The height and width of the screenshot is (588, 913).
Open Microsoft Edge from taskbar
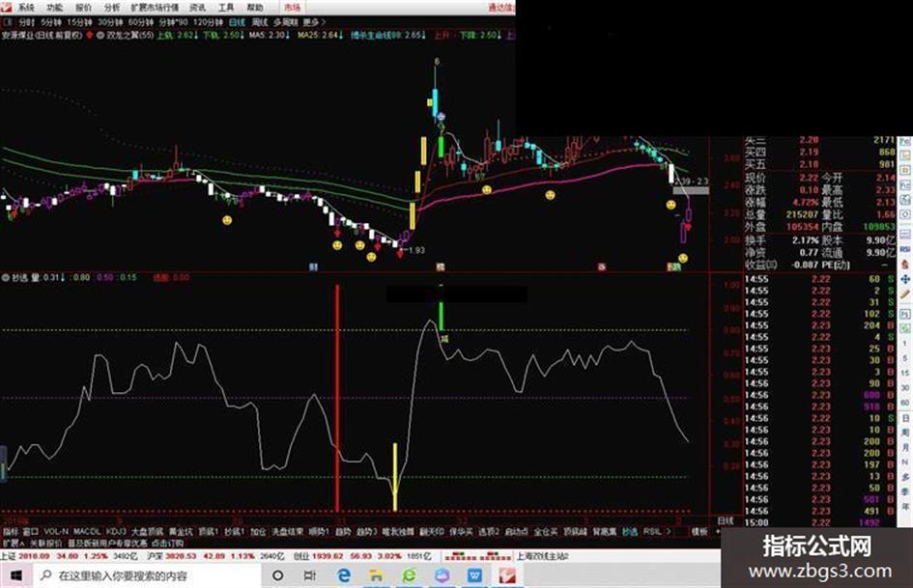tap(344, 575)
